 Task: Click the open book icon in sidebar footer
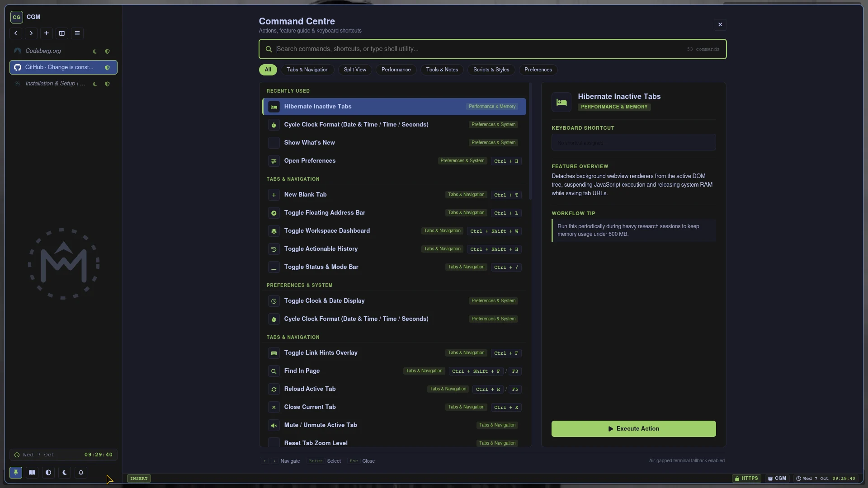pyautogui.click(x=32, y=473)
